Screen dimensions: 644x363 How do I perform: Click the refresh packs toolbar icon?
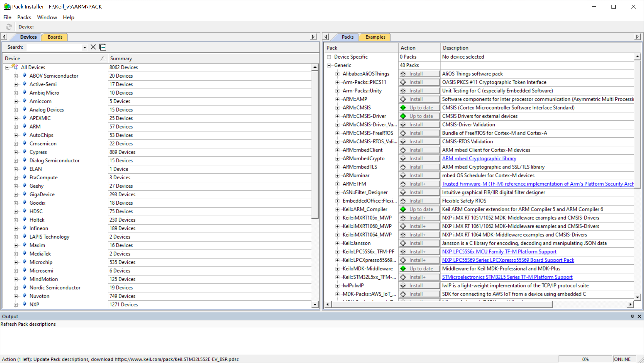9,26
